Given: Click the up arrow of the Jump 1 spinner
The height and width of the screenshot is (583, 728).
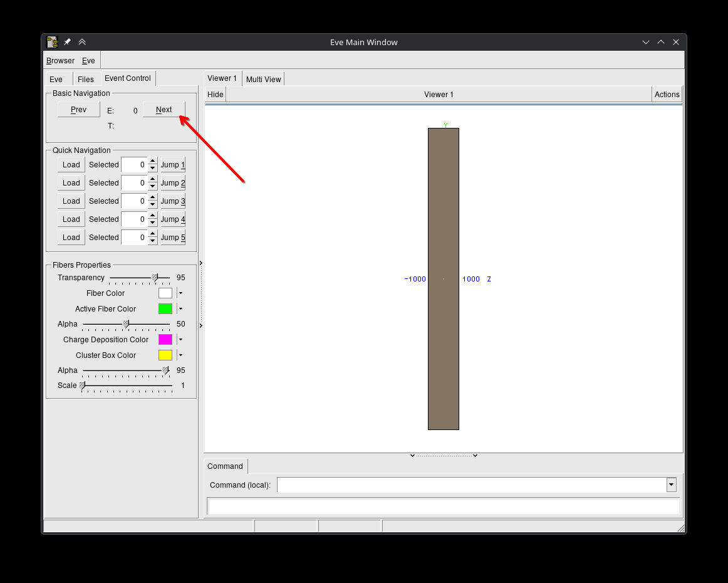Looking at the screenshot, I should click(x=152, y=161).
